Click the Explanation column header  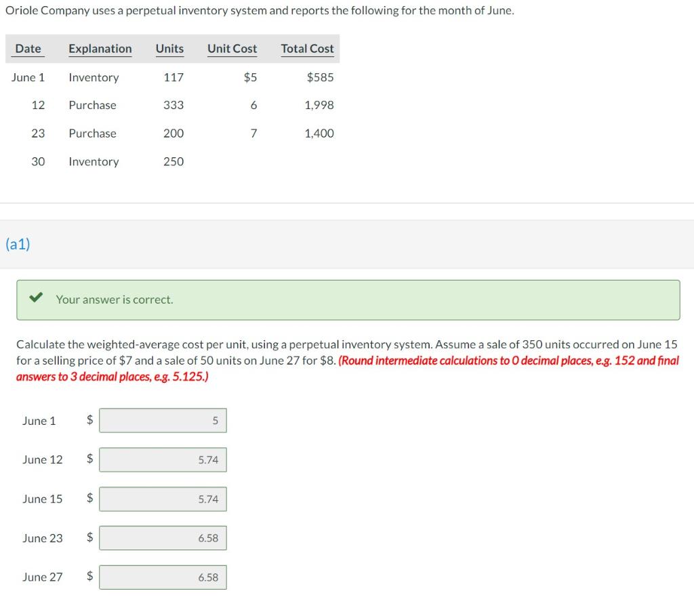(x=100, y=49)
